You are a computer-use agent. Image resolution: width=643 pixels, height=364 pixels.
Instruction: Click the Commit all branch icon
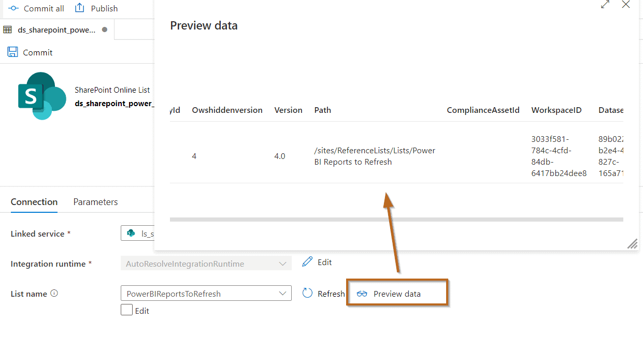coord(13,8)
